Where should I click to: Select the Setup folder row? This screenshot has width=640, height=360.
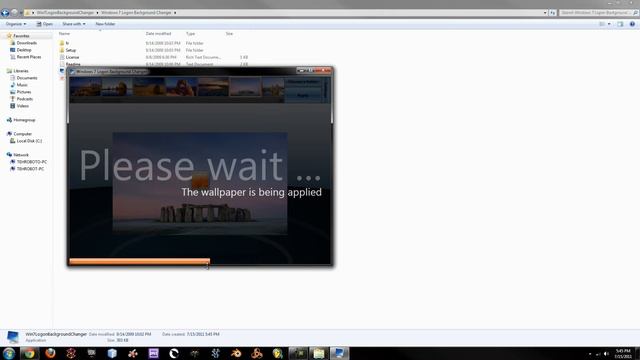[x=153, y=50]
